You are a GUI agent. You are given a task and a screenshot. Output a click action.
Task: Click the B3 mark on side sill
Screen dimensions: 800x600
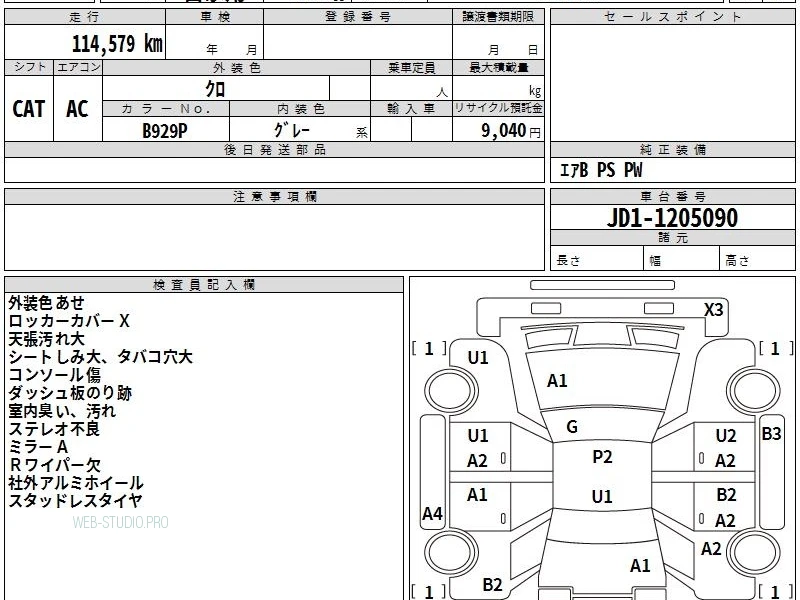click(x=771, y=434)
